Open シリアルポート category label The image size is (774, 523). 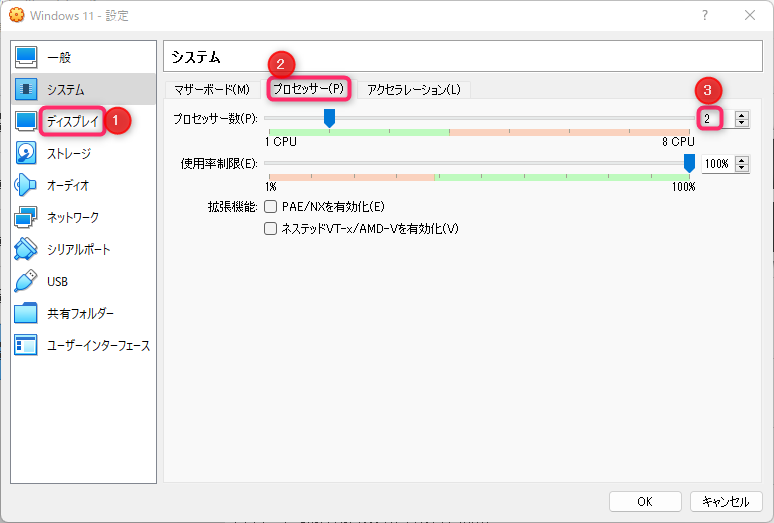point(78,250)
